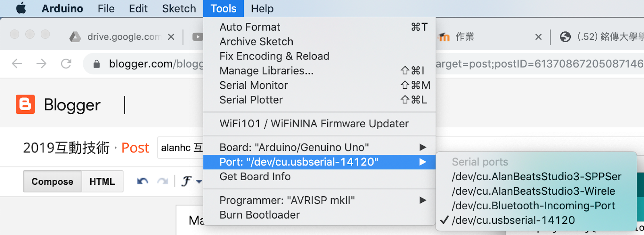The image size is (644, 235).
Task: Open Serial Monitor from Tools menu
Action: (254, 85)
